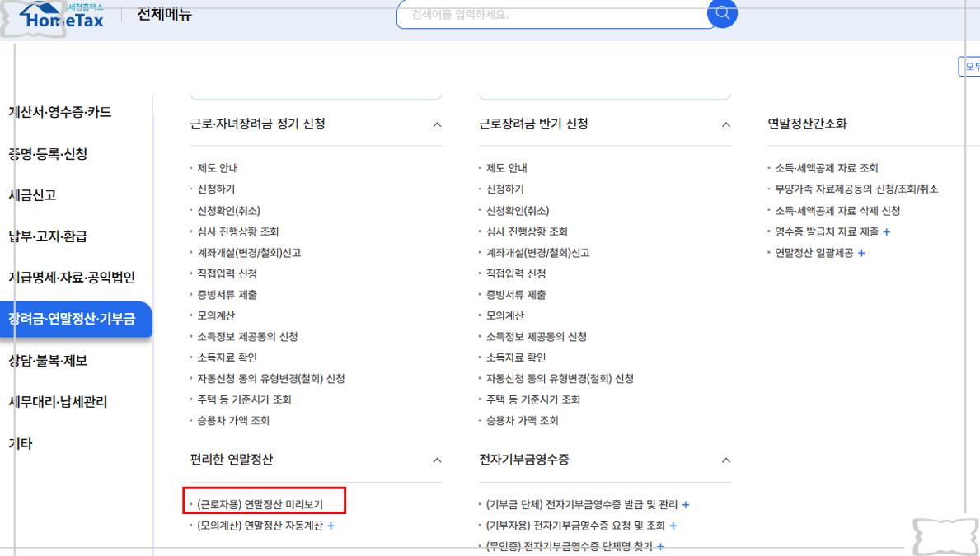Open 모의계산 under 반기 신청

click(x=505, y=316)
